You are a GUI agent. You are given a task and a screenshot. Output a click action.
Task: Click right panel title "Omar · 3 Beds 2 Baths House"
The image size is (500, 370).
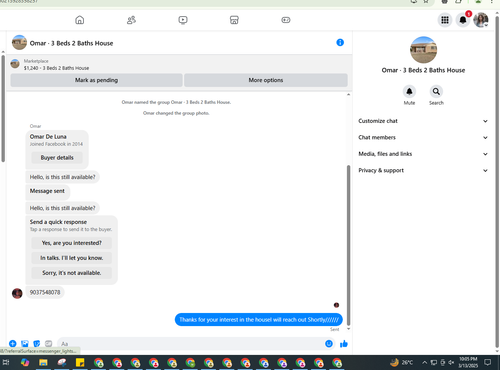pyautogui.click(x=423, y=70)
